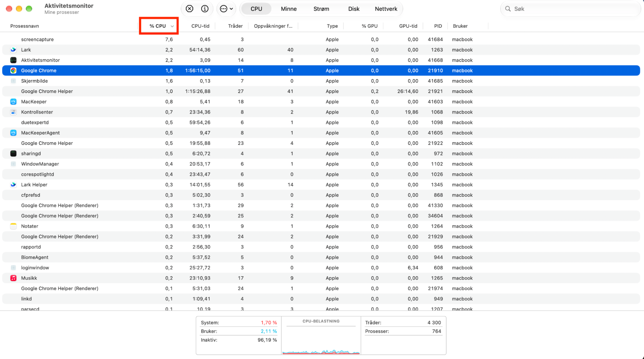Select the screencapture process row
Screen dimensions: 644x359
(x=321, y=39)
